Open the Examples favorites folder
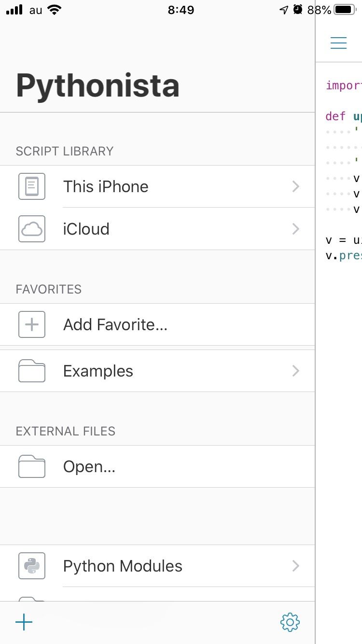 (x=98, y=371)
